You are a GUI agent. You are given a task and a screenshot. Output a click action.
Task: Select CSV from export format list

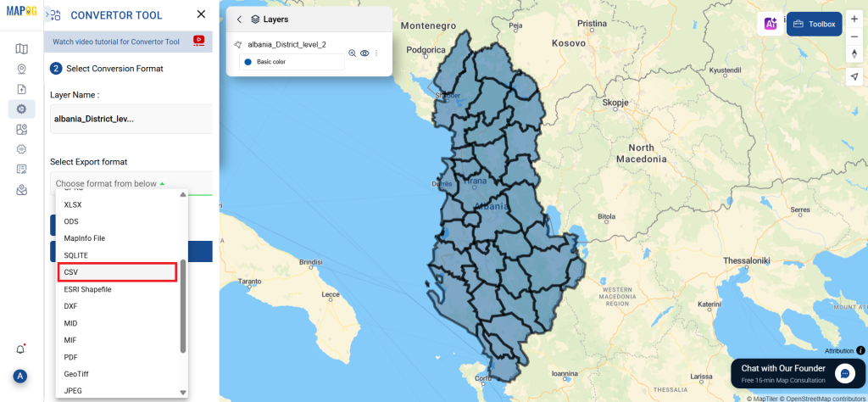coord(117,272)
